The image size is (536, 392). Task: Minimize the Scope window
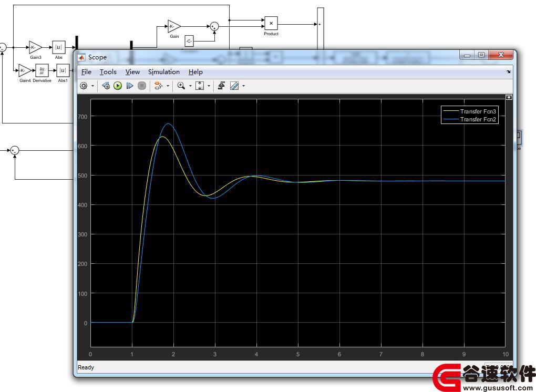coord(467,55)
